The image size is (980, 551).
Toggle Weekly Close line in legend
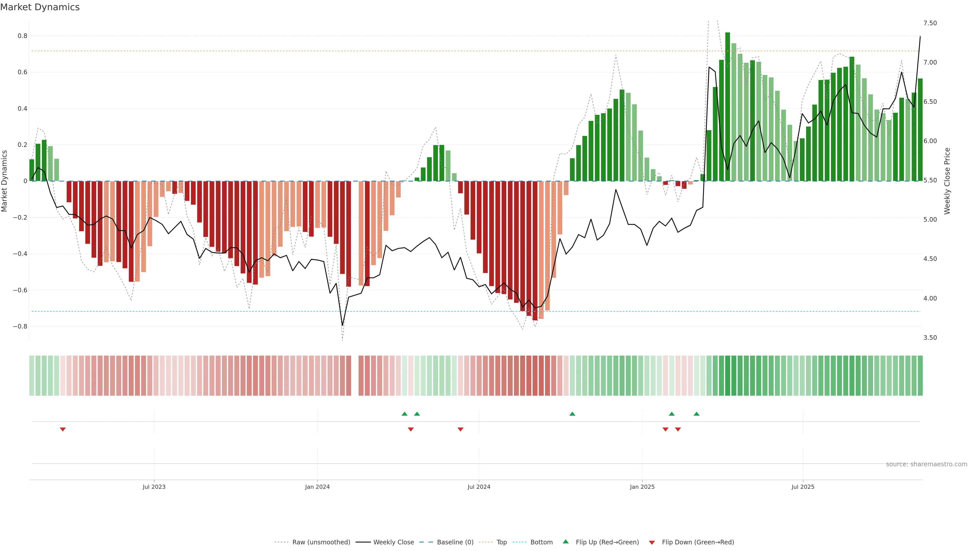393,542
